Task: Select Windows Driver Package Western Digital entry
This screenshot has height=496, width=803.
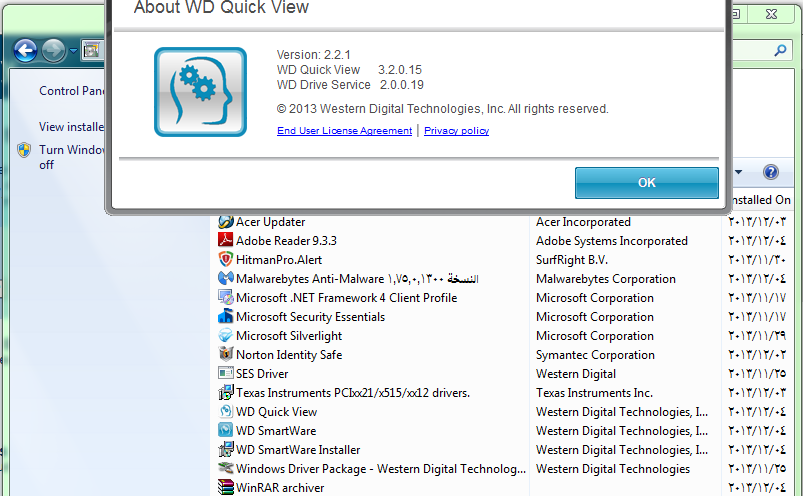Action: pyautogui.click(x=381, y=469)
